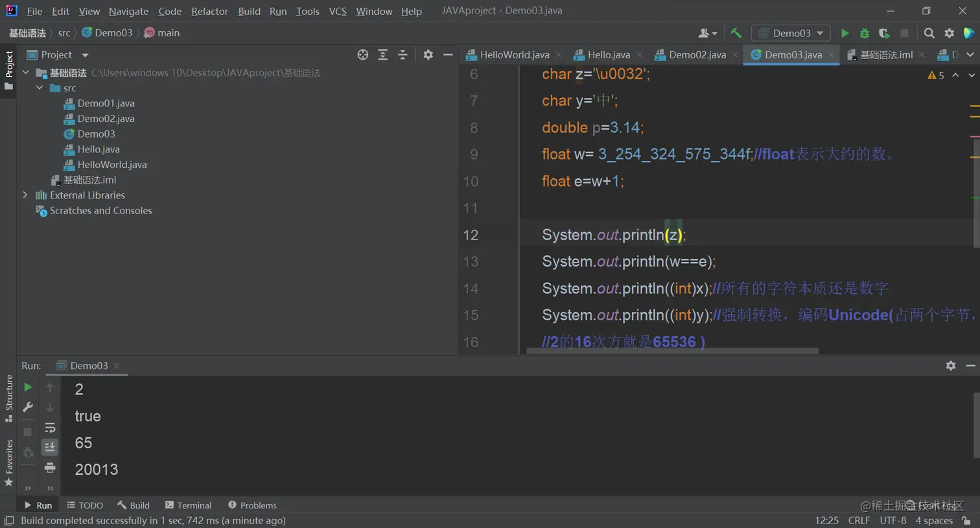
Task: Click the print icon in the Run console
Action: [x=50, y=468]
